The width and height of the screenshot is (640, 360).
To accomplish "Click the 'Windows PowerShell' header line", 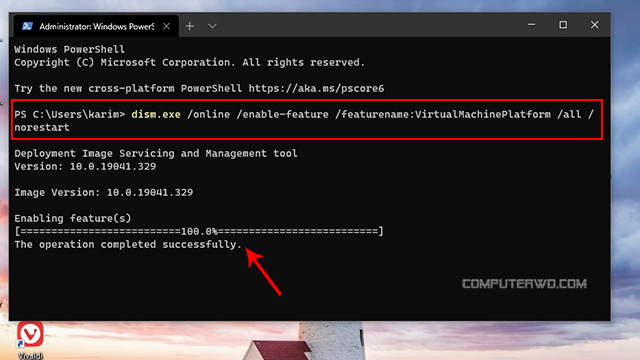I will (69, 49).
